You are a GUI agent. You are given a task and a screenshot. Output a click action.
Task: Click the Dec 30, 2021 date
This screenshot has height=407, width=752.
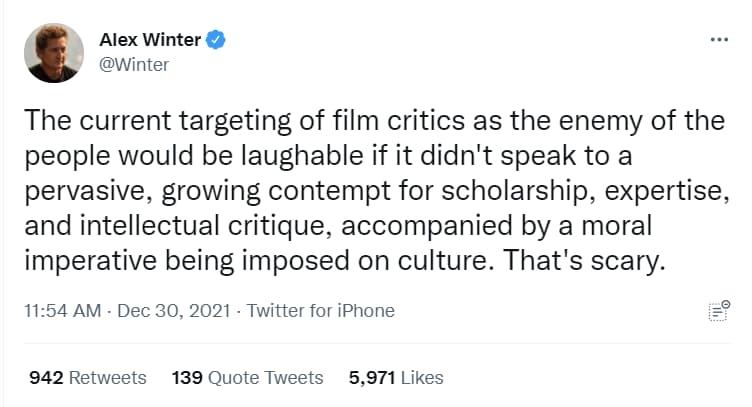[174, 311]
